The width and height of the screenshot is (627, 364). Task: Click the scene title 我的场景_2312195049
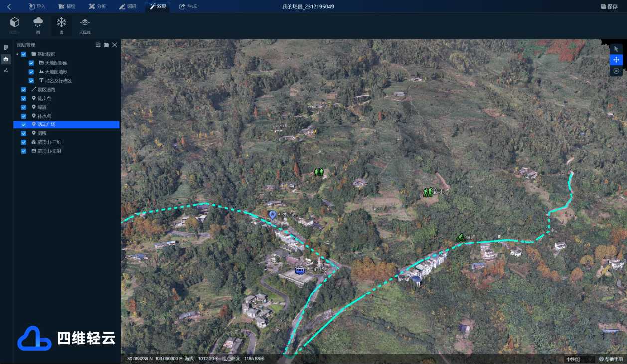(x=308, y=6)
